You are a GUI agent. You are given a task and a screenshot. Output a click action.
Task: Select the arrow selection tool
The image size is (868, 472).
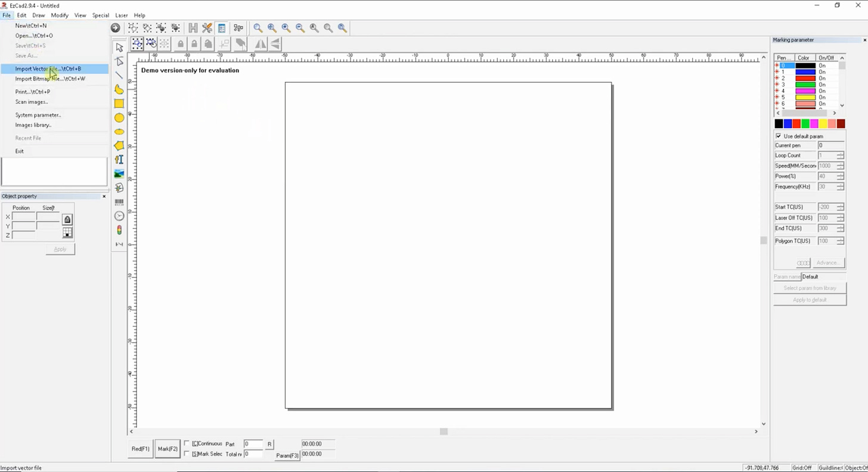(x=119, y=46)
